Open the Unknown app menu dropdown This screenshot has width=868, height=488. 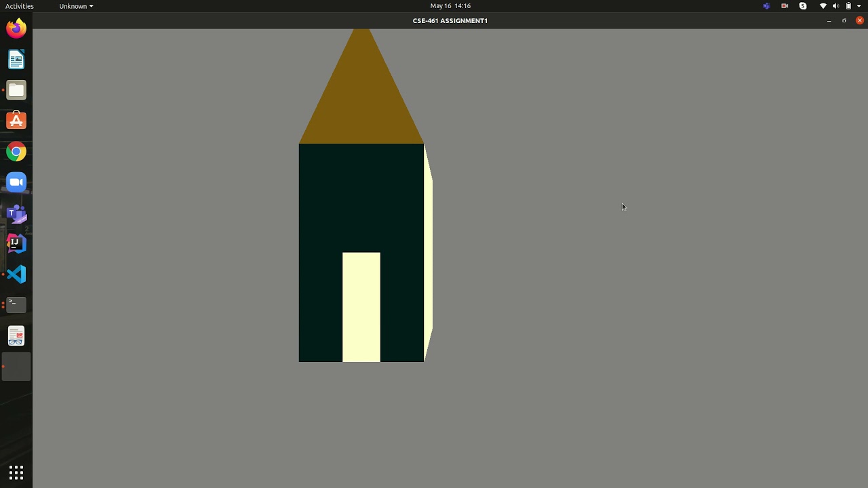coord(76,6)
